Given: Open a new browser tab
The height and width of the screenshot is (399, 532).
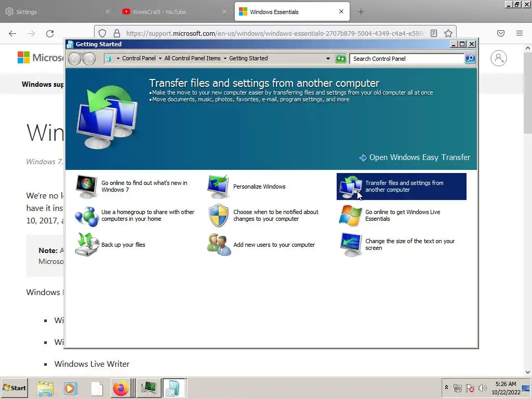Looking at the screenshot, I should [x=361, y=12].
